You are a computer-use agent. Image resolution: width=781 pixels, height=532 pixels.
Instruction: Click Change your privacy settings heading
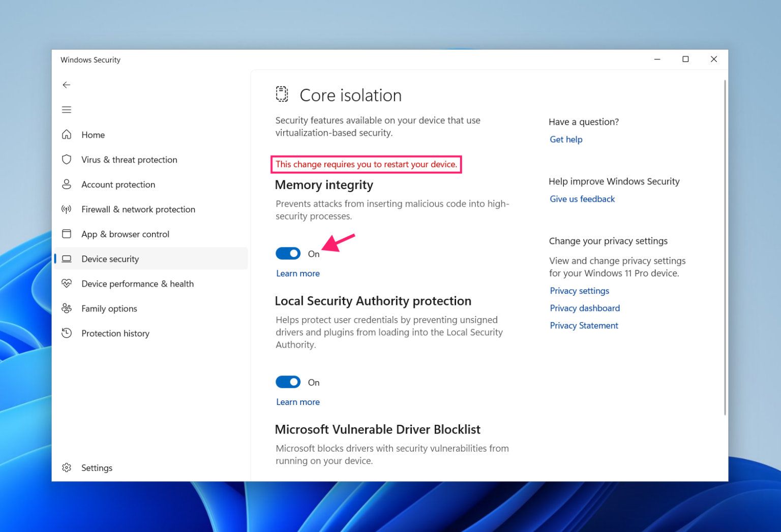pos(608,241)
